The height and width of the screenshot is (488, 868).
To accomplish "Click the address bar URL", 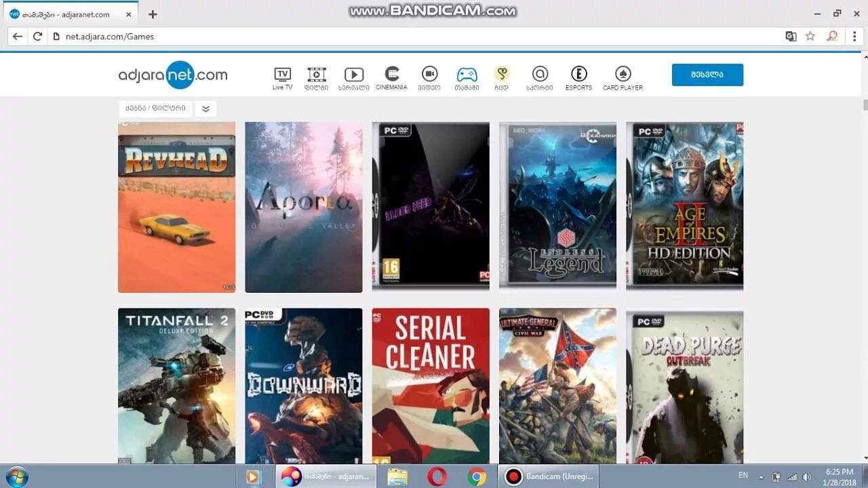I will pyautogui.click(x=110, y=37).
